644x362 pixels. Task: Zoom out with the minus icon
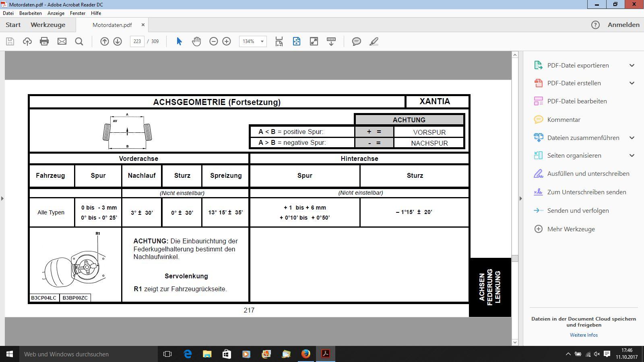click(x=214, y=41)
